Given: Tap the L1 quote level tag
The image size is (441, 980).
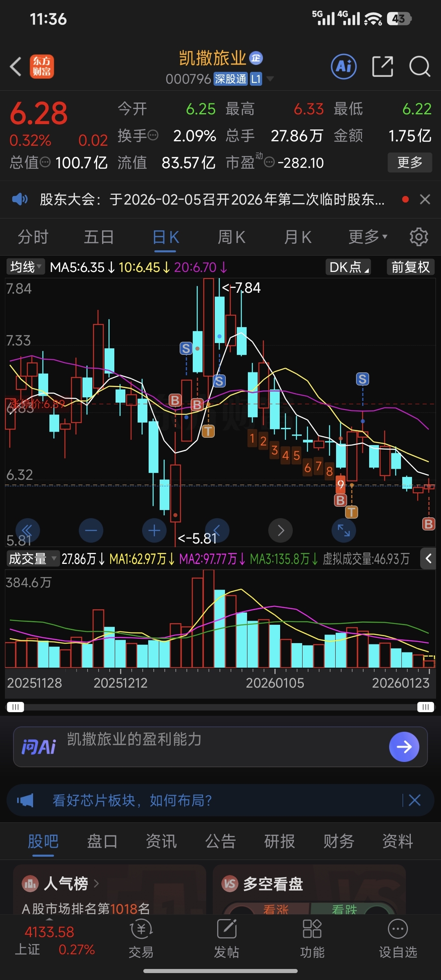Looking at the screenshot, I should pos(256,78).
